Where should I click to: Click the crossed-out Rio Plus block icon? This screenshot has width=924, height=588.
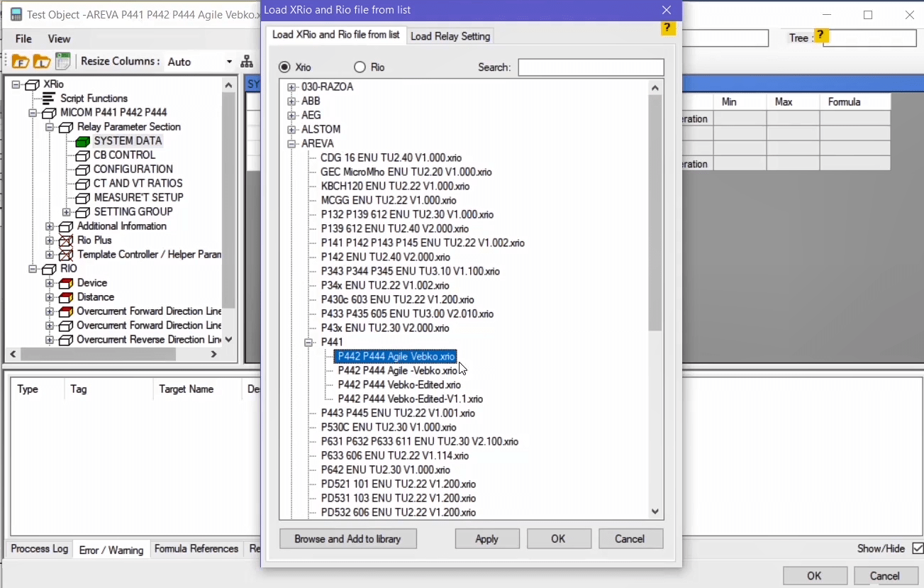click(x=66, y=240)
